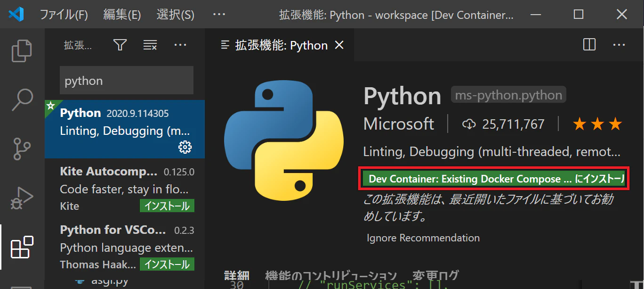Open the editor more actions menu
644x289 pixels.
pos(619,45)
